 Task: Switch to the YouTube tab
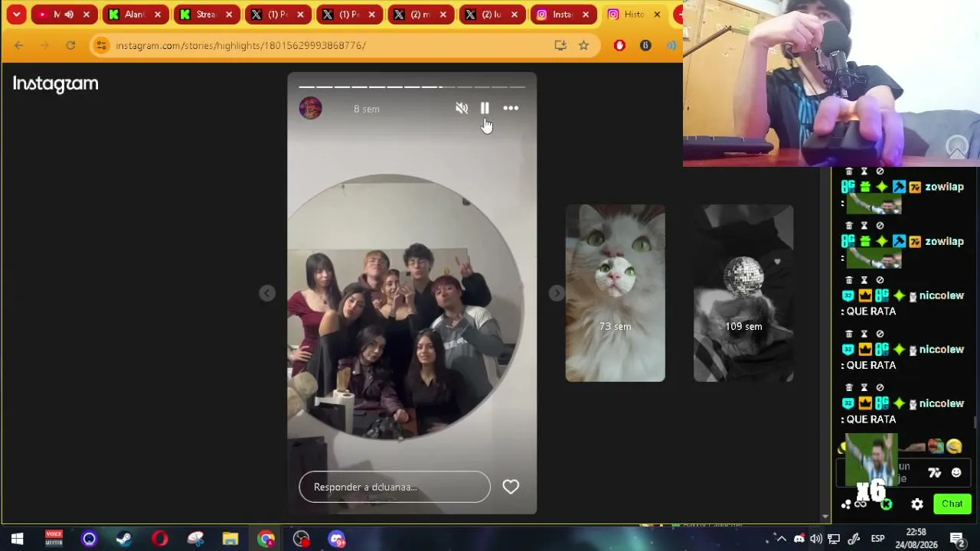click(x=63, y=14)
